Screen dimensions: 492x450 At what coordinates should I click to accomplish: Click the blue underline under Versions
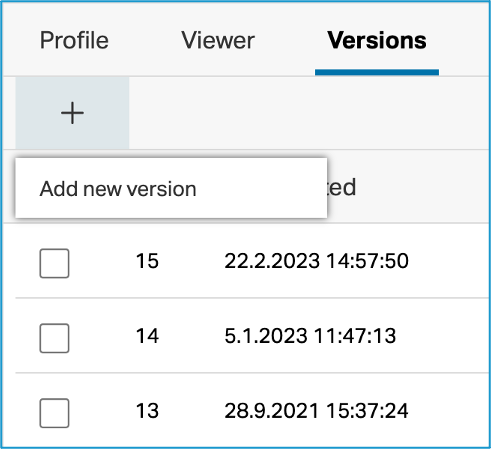377,72
